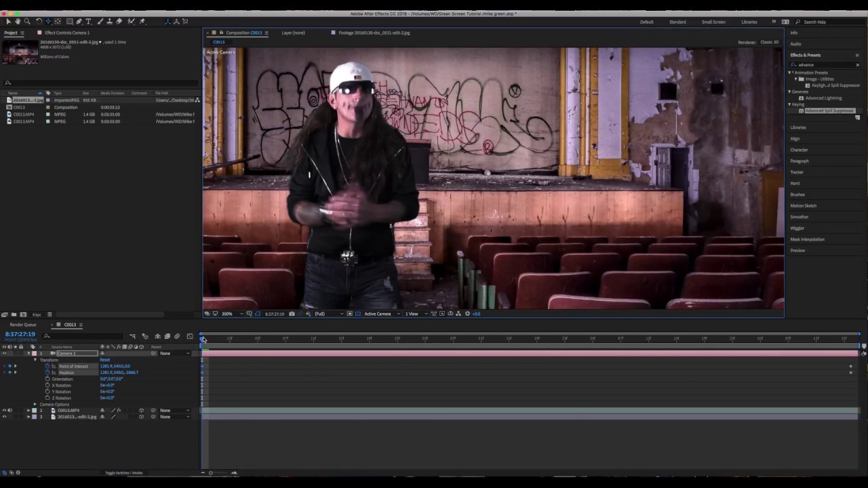Mute audio of C0013.MP4 layer
The image size is (868, 488).
(9, 410)
